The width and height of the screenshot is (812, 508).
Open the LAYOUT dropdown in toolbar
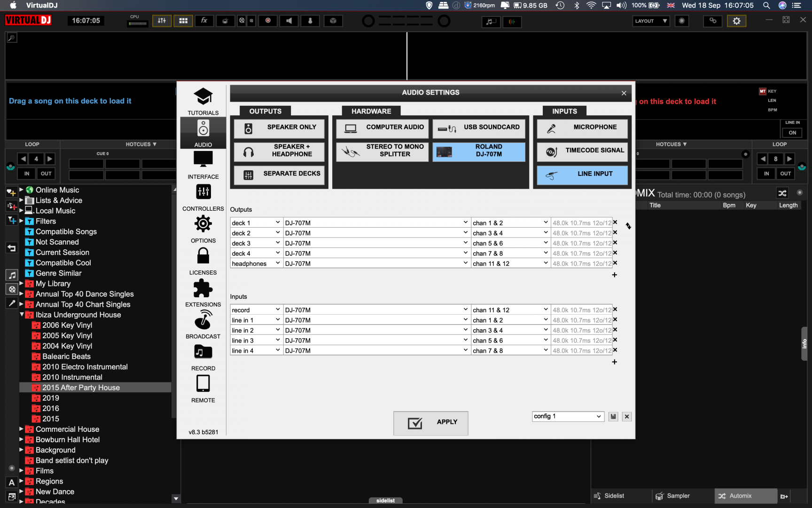pos(651,21)
